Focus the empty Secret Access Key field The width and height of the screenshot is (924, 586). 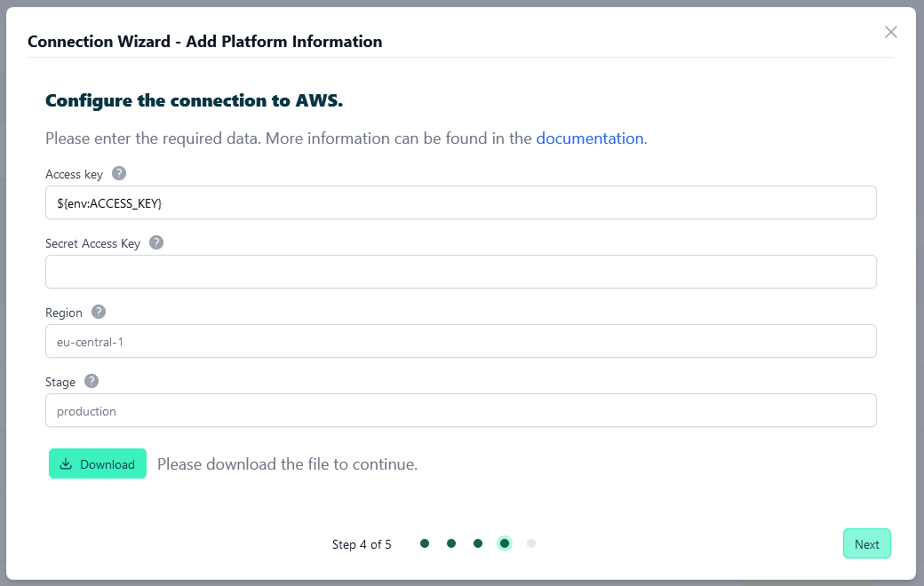click(x=460, y=272)
